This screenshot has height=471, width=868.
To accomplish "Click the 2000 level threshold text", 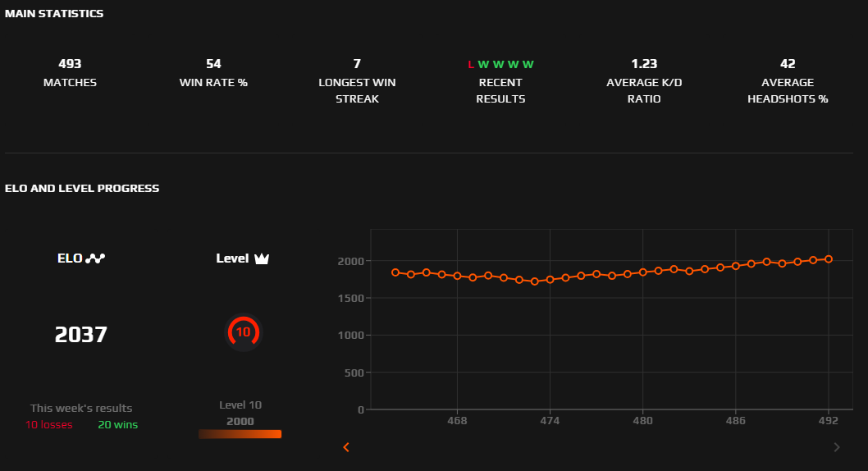I will click(x=240, y=421).
